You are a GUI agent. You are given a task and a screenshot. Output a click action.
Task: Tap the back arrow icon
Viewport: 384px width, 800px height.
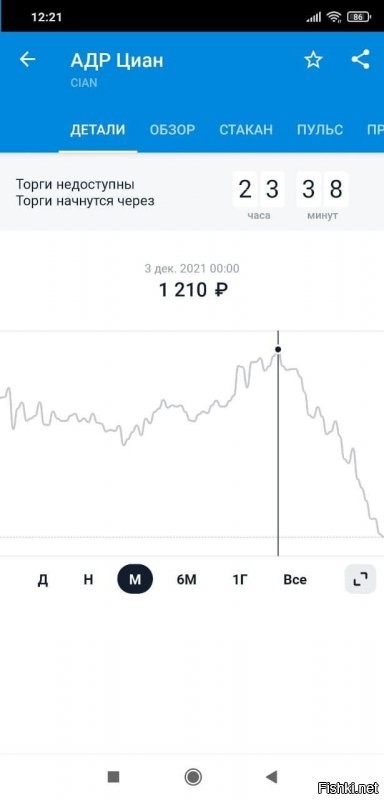(28, 60)
